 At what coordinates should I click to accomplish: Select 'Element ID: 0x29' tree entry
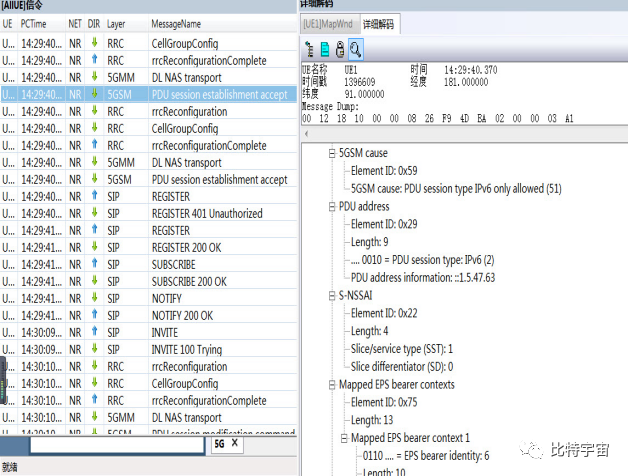384,224
